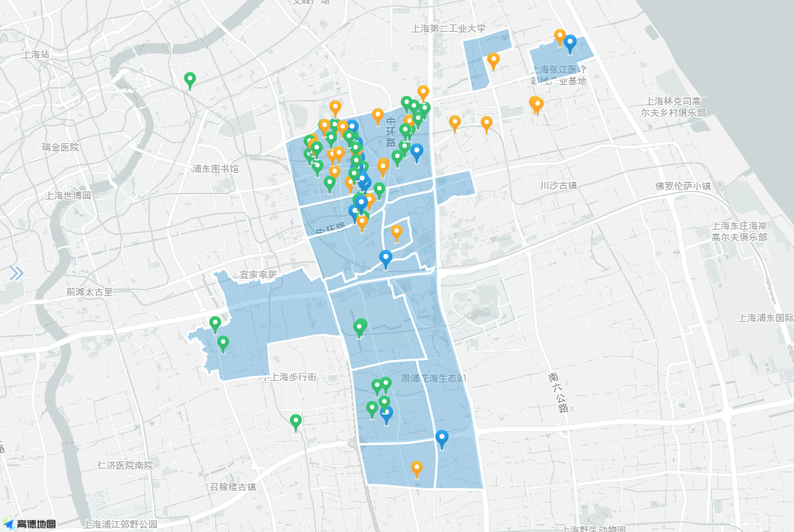Select blue marker right of vertical 中环路 label
This screenshot has width=794, height=532.
[417, 153]
